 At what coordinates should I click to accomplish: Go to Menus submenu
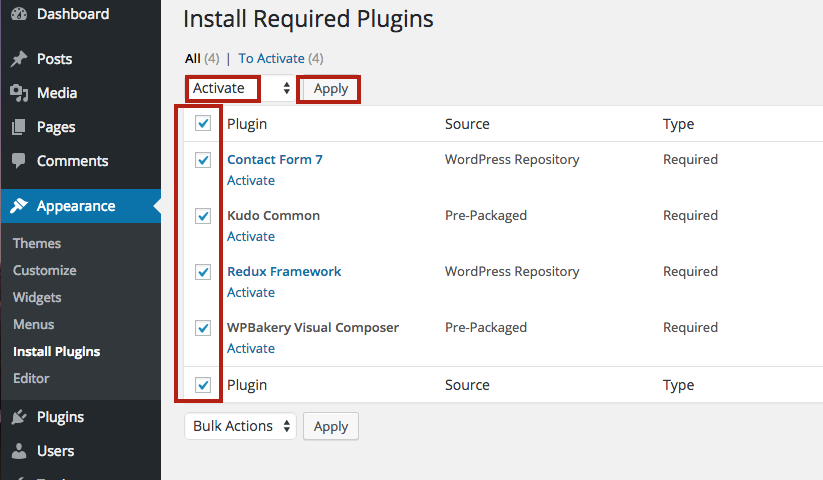(34, 324)
